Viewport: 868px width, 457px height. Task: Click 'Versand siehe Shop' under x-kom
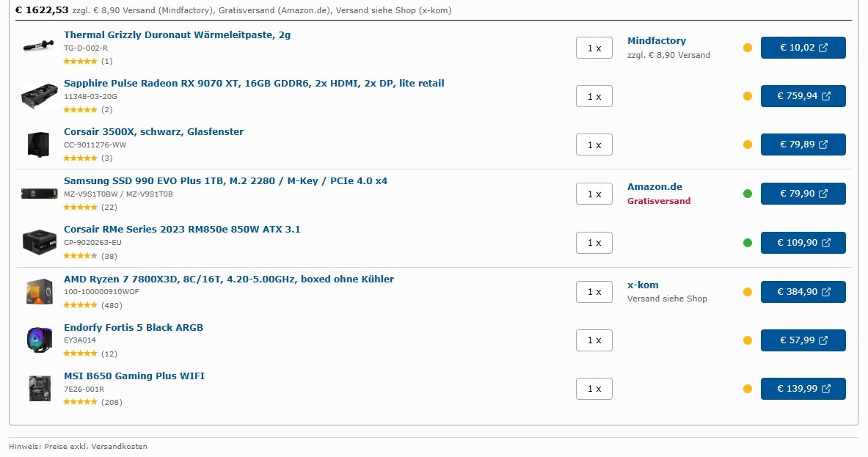click(667, 299)
